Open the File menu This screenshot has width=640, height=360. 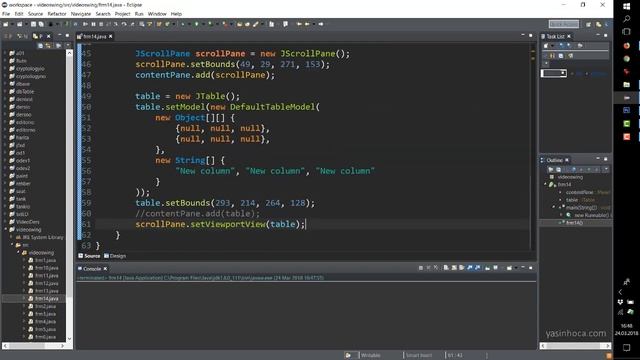6,14
